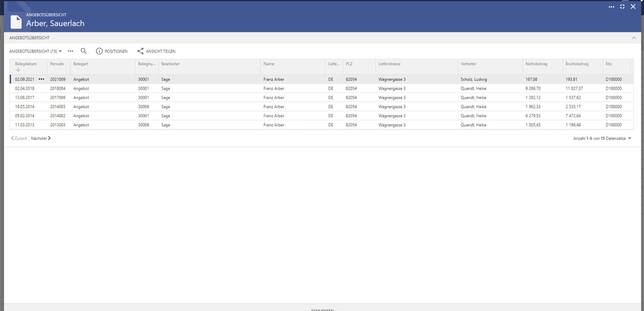This screenshot has width=644, height=311.
Task: Click the Bruttobetrag column header
Action: click(577, 64)
